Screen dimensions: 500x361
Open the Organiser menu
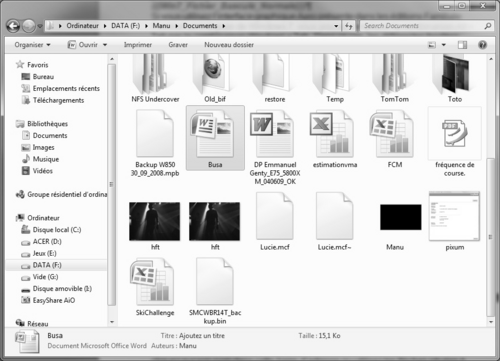32,45
